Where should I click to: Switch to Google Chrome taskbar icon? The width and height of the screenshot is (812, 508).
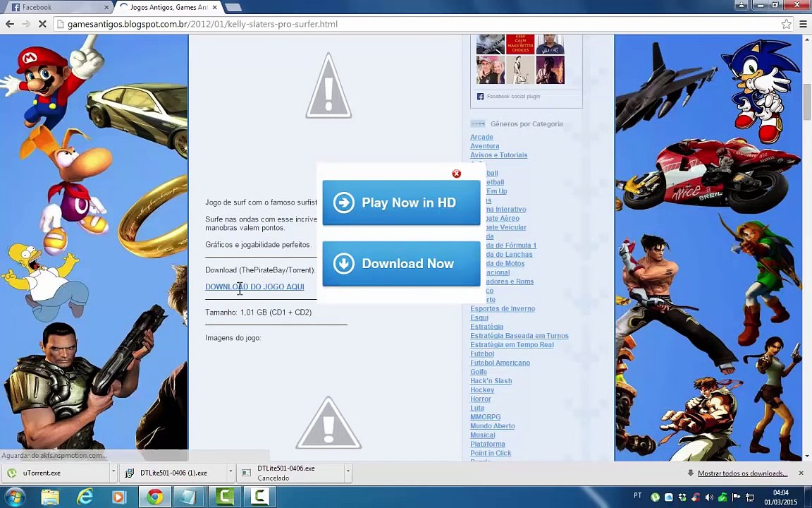pyautogui.click(x=154, y=497)
